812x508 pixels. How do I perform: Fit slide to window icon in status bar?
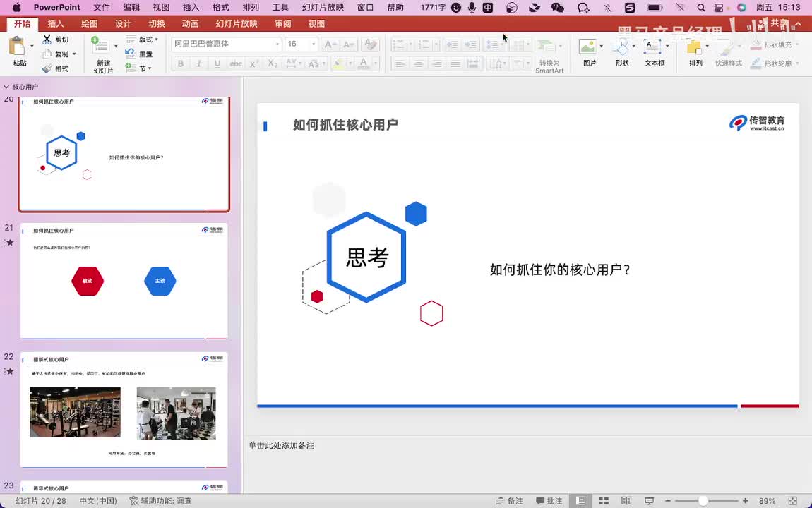(792, 501)
